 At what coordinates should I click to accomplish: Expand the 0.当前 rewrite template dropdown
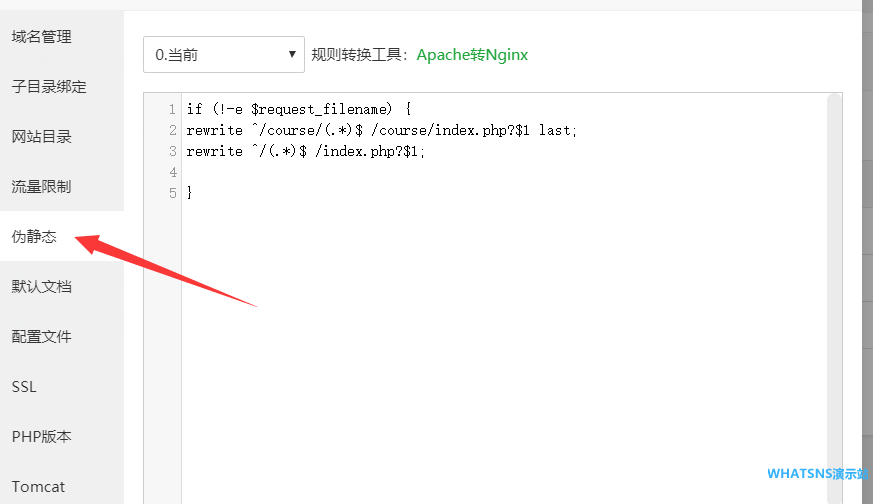pyautogui.click(x=224, y=54)
